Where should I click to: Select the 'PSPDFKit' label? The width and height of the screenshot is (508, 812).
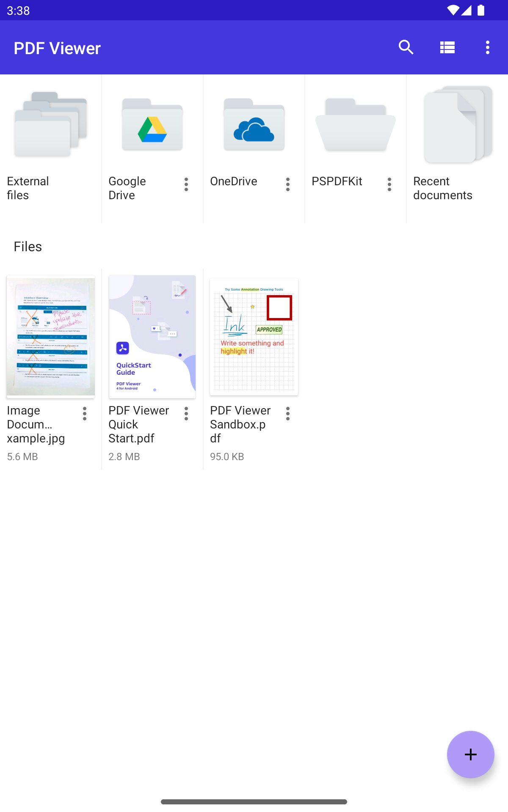coord(337,181)
